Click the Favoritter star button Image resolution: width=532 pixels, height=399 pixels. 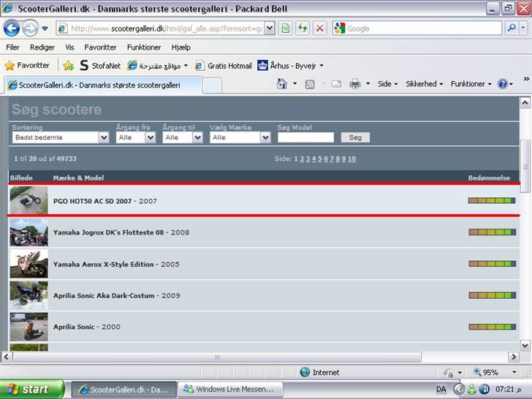pyautogui.click(x=27, y=66)
